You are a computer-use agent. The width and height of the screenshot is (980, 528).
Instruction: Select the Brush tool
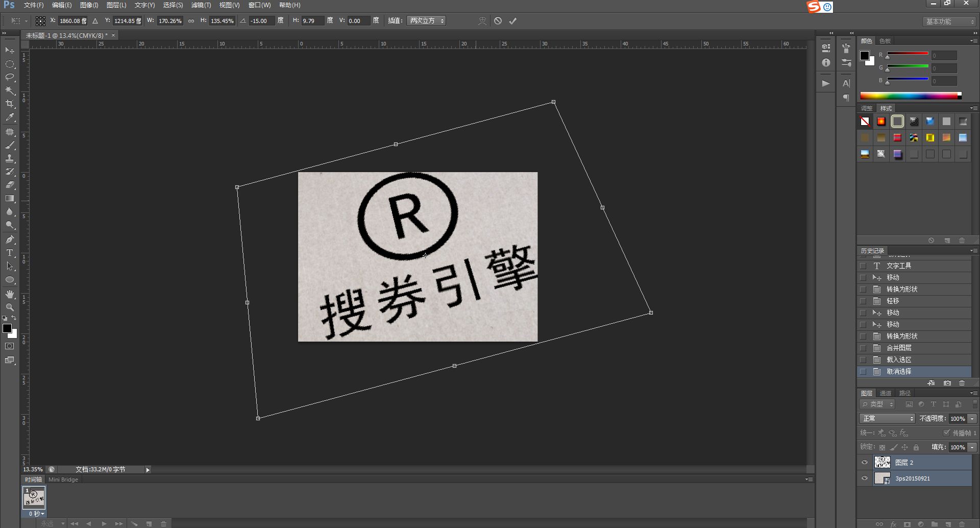(10, 145)
